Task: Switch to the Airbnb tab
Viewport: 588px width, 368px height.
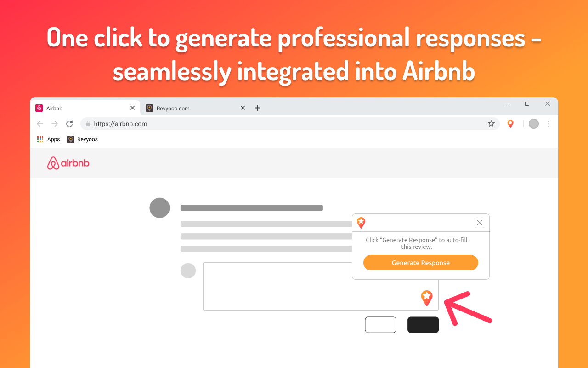Action: 85,108
